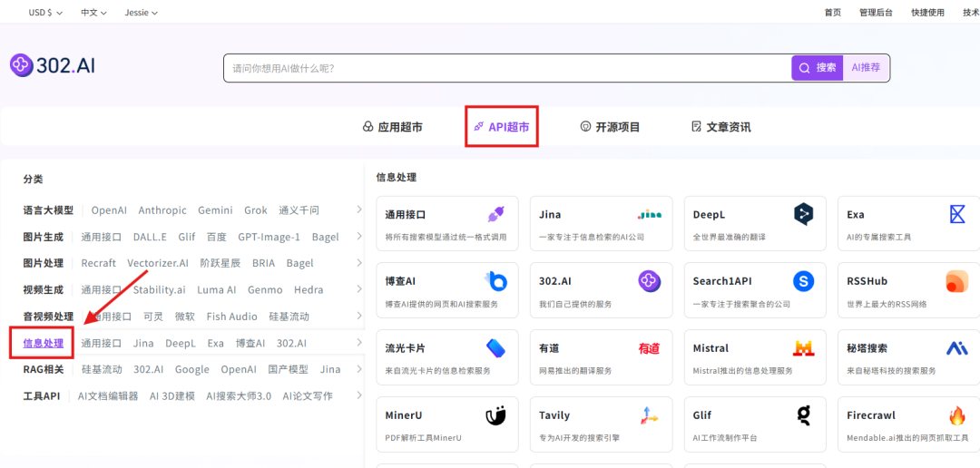Click the '网易推出的翻译服务' description text
Image resolution: width=980 pixels, height=468 pixels.
click(x=576, y=371)
